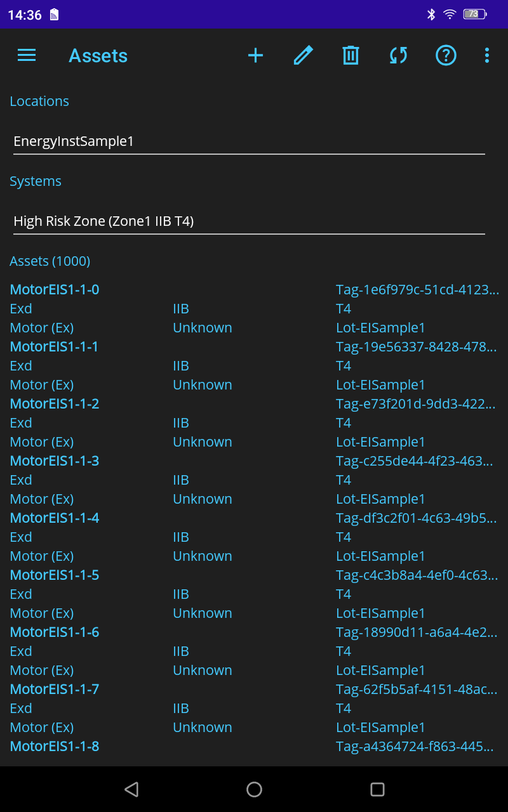Tap the Assets (1000) header
The width and height of the screenshot is (508, 812).
pyautogui.click(x=50, y=261)
